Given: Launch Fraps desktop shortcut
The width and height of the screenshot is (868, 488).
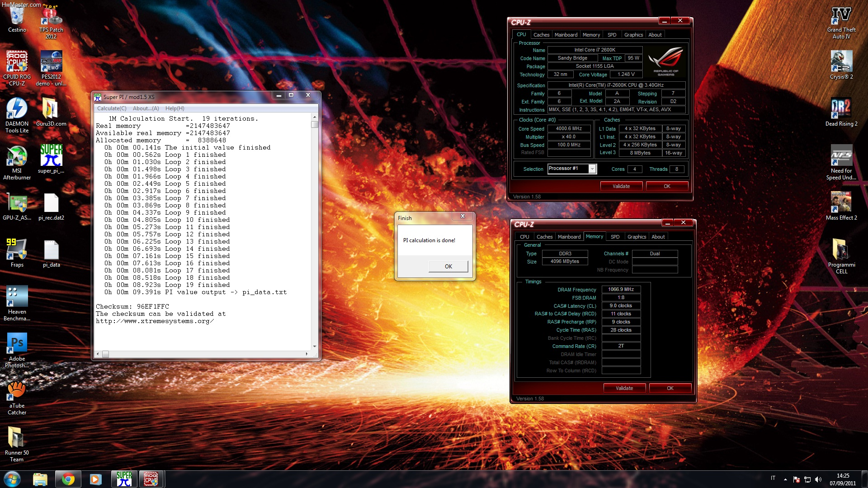Looking at the screenshot, I should click(x=17, y=253).
